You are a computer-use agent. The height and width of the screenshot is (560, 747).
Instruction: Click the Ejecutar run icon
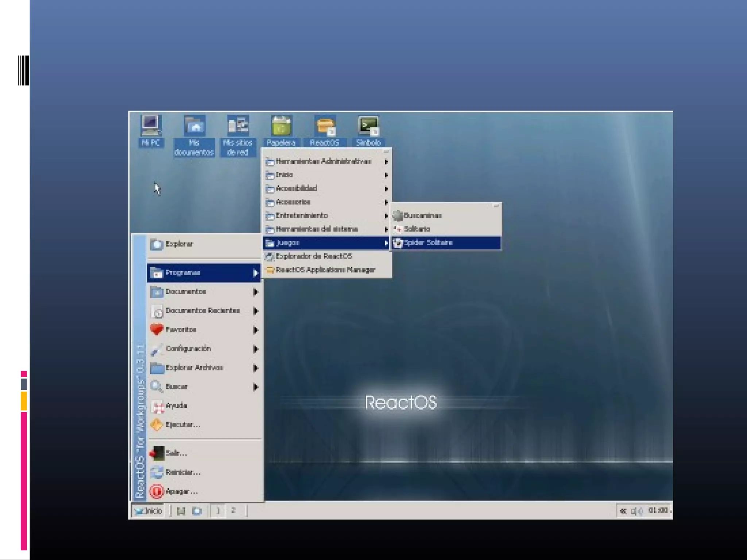pyautogui.click(x=157, y=425)
